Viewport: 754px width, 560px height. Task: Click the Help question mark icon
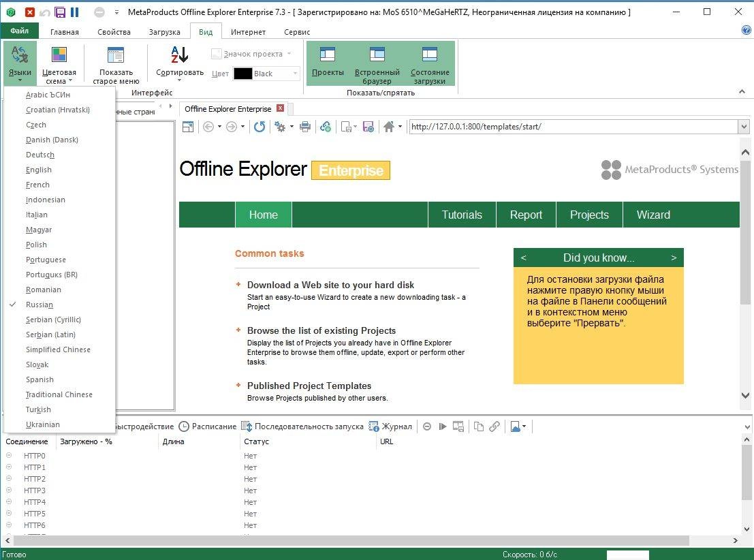coord(747,30)
